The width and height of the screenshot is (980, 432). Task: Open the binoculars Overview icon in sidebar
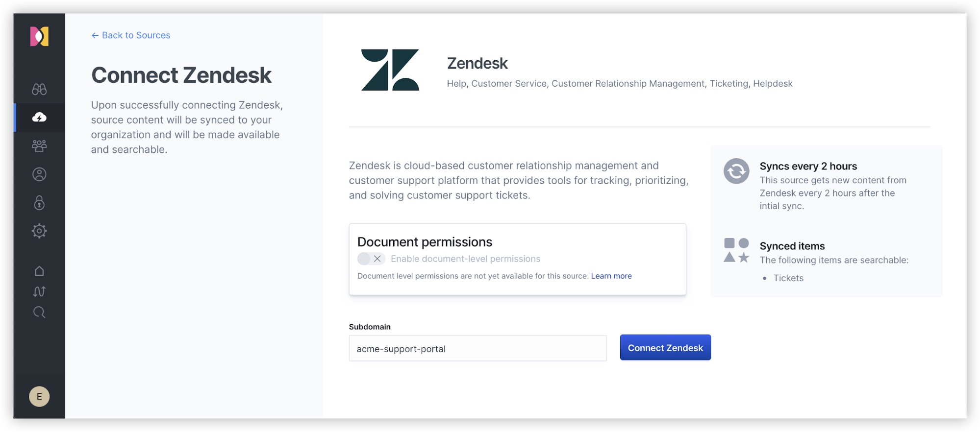point(39,89)
